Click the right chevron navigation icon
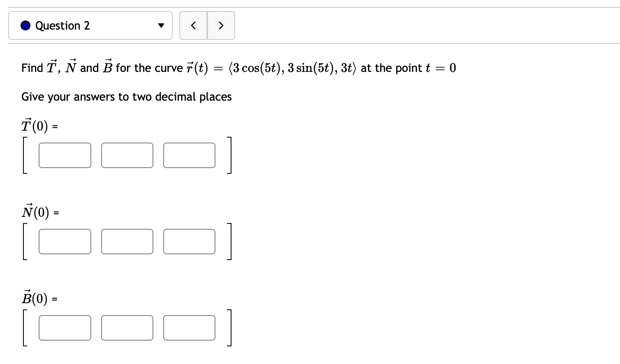Image resolution: width=620 pixels, height=364 pixels. (x=221, y=25)
